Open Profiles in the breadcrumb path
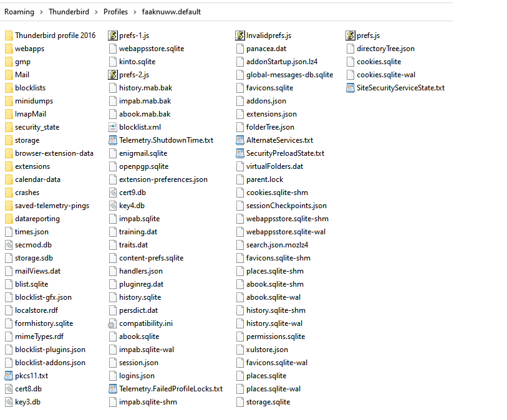This screenshot has height=420, width=507. coord(115,12)
